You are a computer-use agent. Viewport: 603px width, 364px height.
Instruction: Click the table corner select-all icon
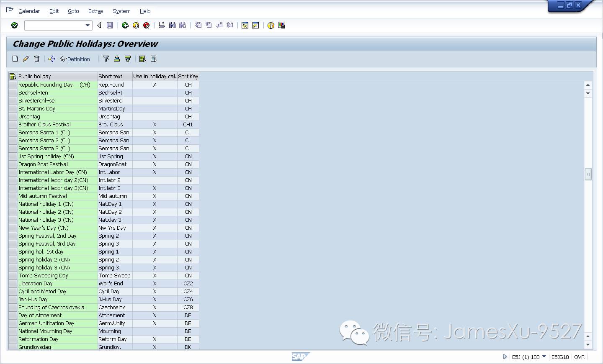[13, 77]
